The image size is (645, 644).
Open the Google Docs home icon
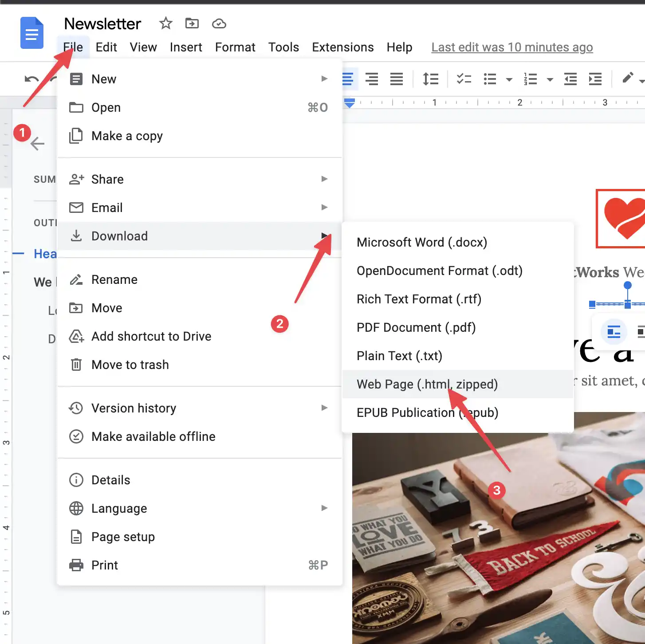[32, 33]
